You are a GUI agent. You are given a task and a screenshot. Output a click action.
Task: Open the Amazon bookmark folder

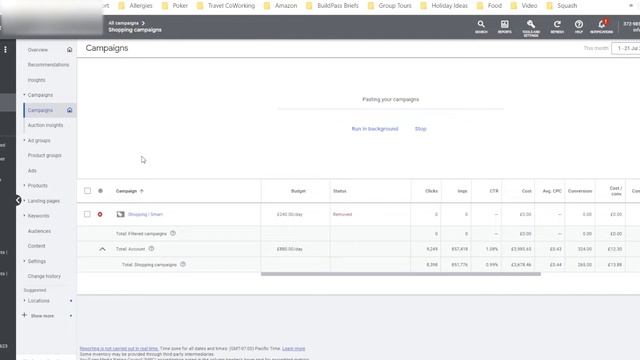pos(281,6)
